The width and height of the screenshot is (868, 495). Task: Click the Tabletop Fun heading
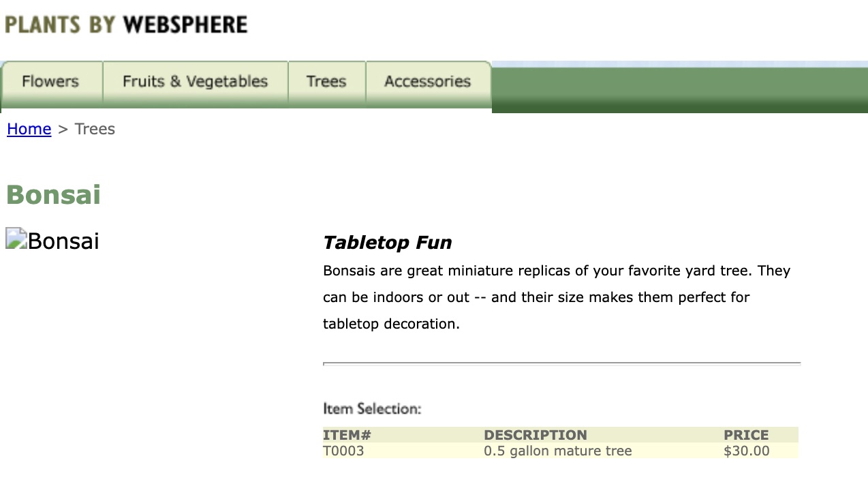click(x=387, y=243)
